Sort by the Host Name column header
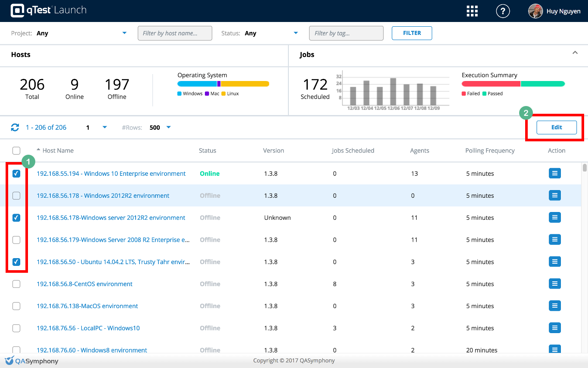This screenshot has width=588, height=368. pyautogui.click(x=58, y=150)
